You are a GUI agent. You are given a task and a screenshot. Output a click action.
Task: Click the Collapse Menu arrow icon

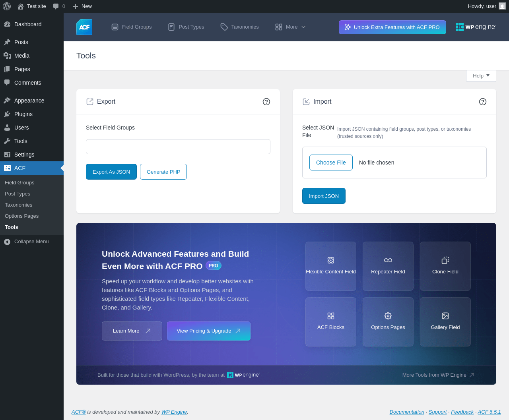(x=7, y=242)
